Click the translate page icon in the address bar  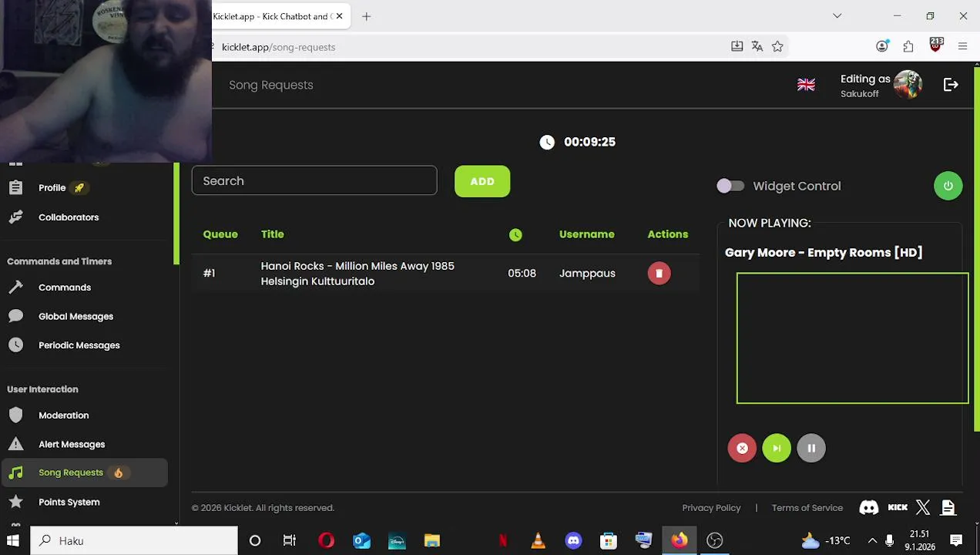[x=757, y=46]
